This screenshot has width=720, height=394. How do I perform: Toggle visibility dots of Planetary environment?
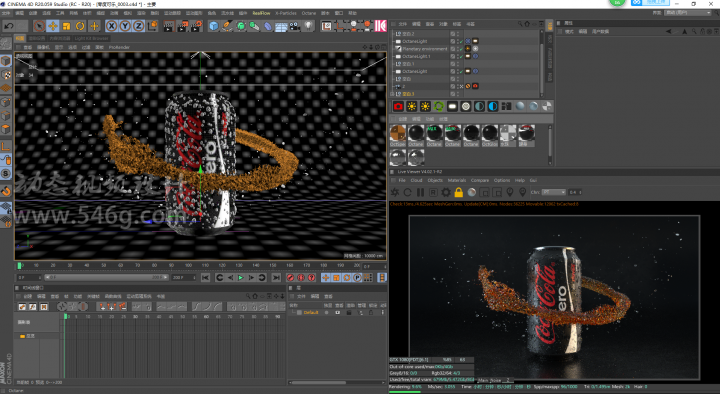coord(458,49)
